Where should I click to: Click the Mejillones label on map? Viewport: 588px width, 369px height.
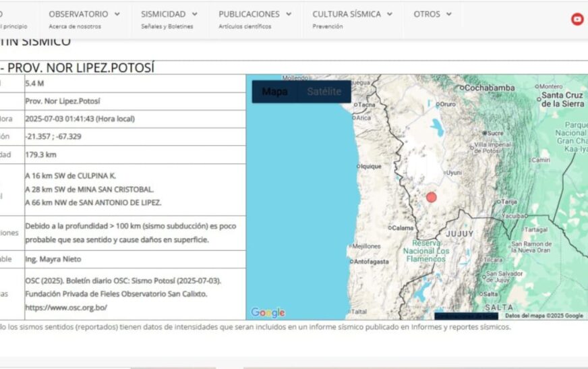point(366,246)
